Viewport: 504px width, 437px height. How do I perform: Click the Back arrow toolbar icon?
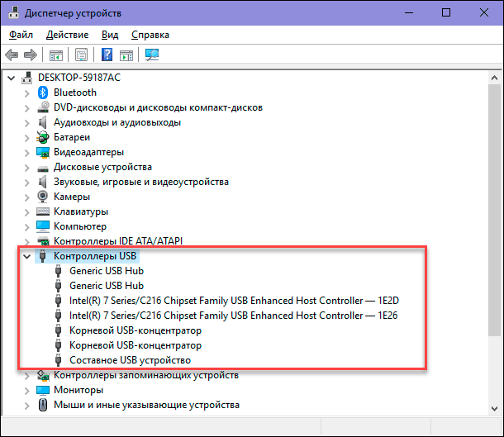12,55
